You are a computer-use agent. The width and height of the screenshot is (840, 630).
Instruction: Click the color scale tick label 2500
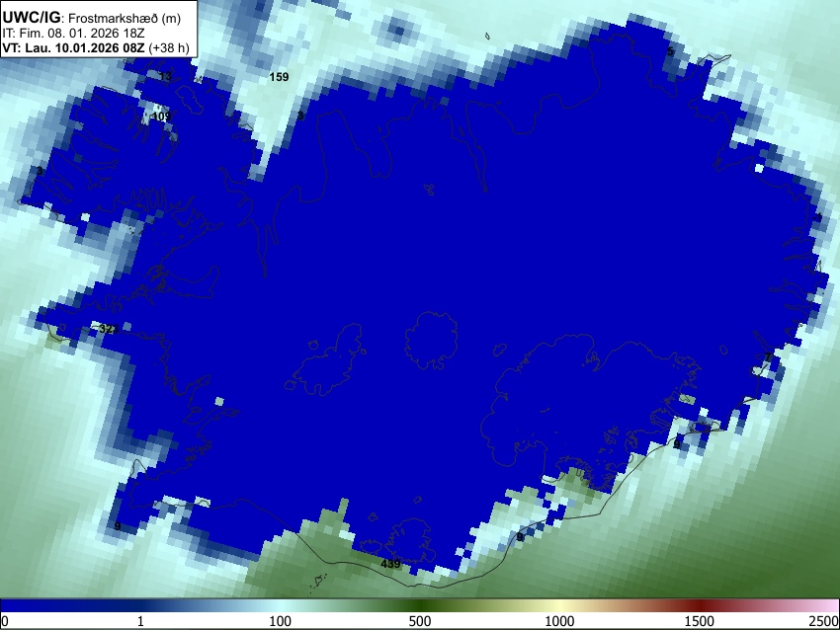tap(824, 621)
